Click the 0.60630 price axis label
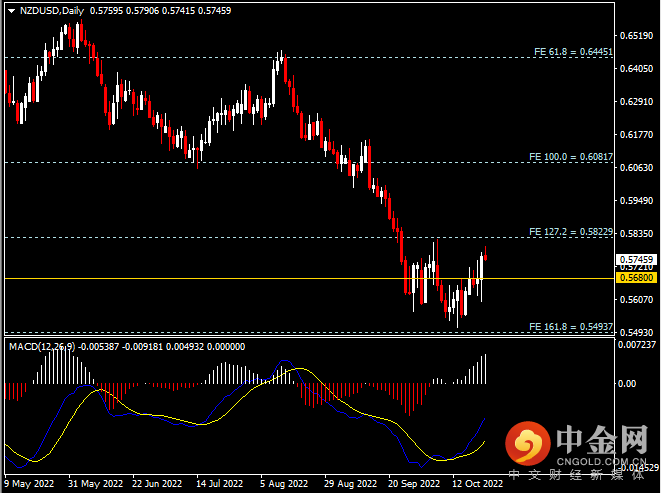Viewport: 662px width, 493px height. (636, 168)
